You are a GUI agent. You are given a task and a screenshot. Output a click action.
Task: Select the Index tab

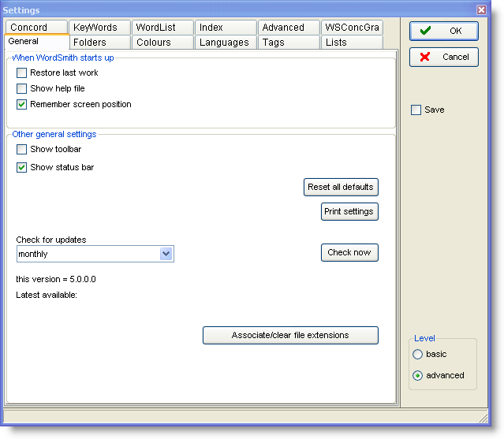click(x=226, y=28)
